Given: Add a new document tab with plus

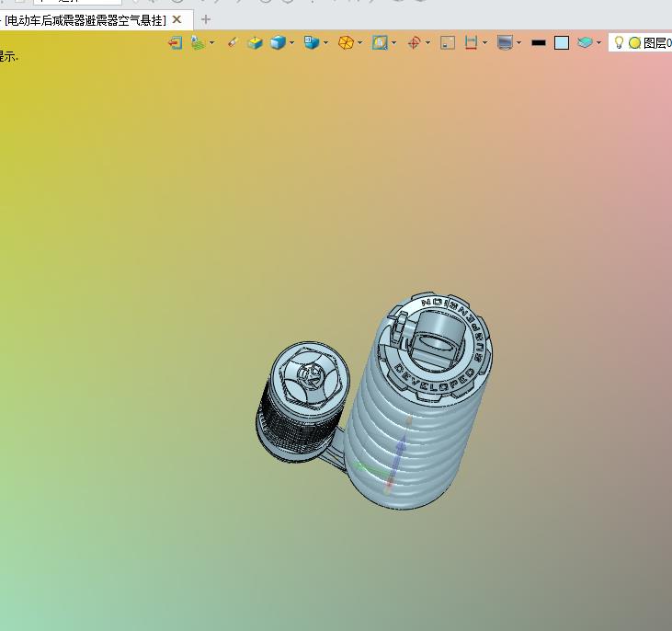Looking at the screenshot, I should 206,19.
